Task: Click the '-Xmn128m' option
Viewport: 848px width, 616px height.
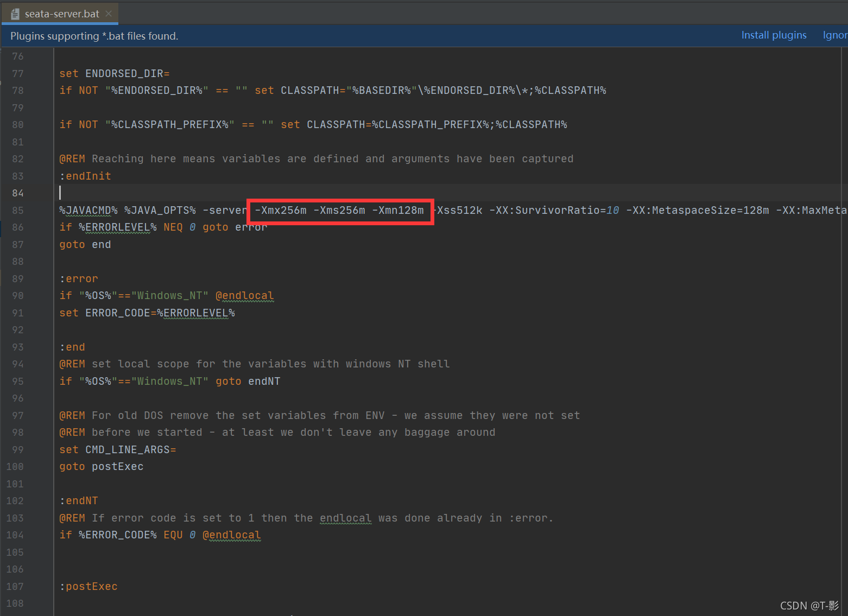Action: click(x=398, y=210)
